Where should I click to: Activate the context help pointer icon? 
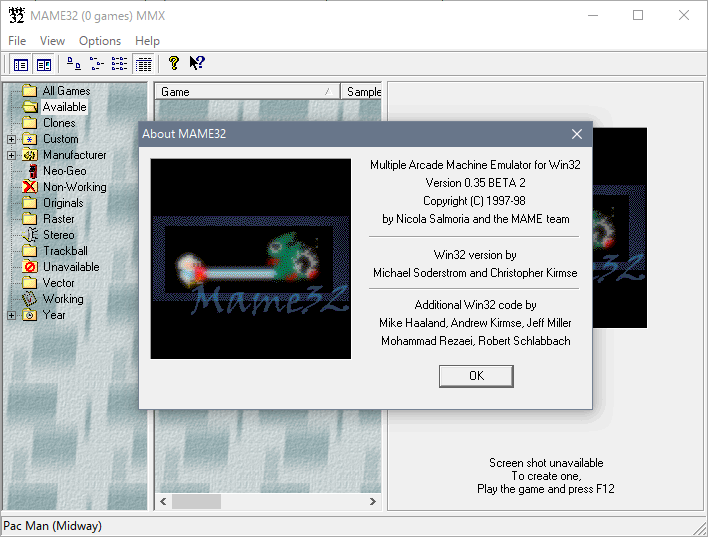click(x=197, y=64)
